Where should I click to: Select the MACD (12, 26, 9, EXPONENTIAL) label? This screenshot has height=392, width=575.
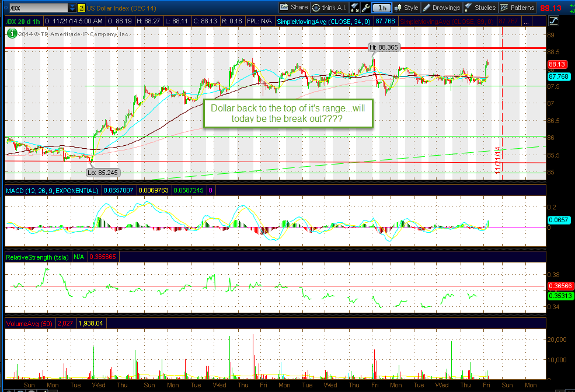click(x=52, y=191)
